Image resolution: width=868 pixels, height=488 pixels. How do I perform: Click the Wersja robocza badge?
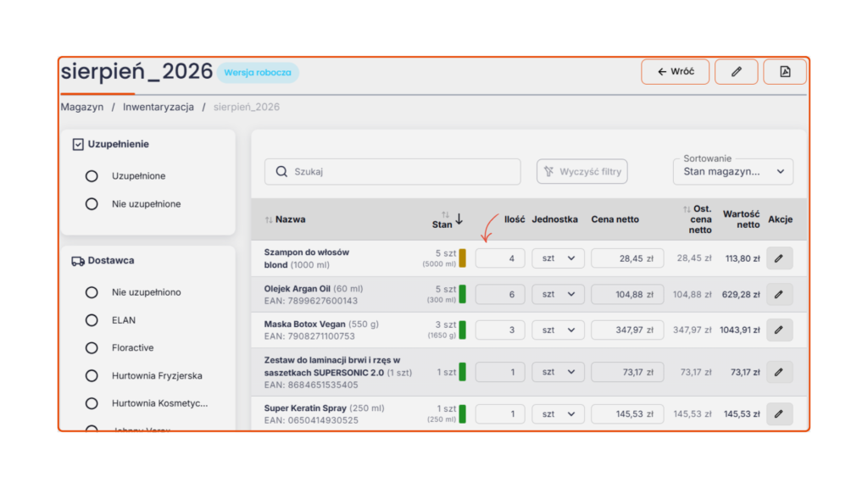point(258,73)
